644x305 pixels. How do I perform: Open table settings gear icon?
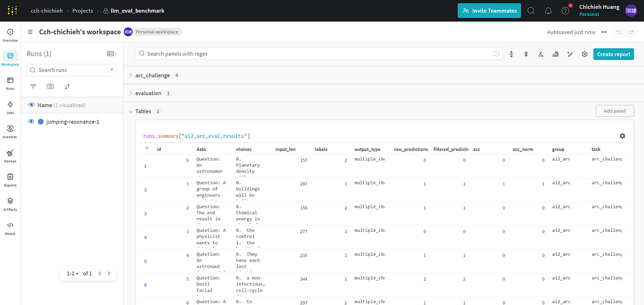[x=622, y=136]
